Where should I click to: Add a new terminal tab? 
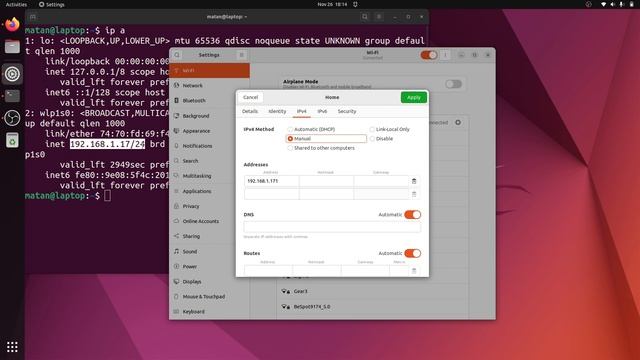pos(33,17)
